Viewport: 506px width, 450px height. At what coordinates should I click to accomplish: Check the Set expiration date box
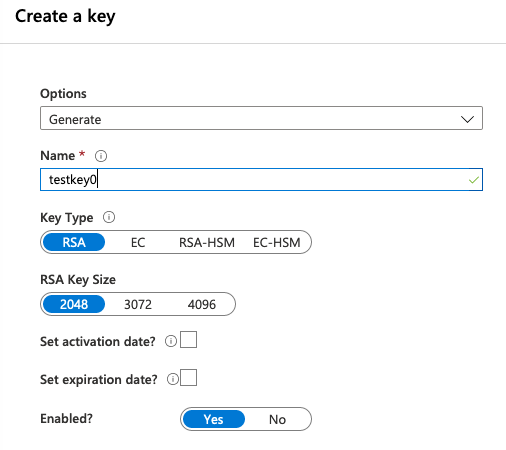[x=188, y=378]
